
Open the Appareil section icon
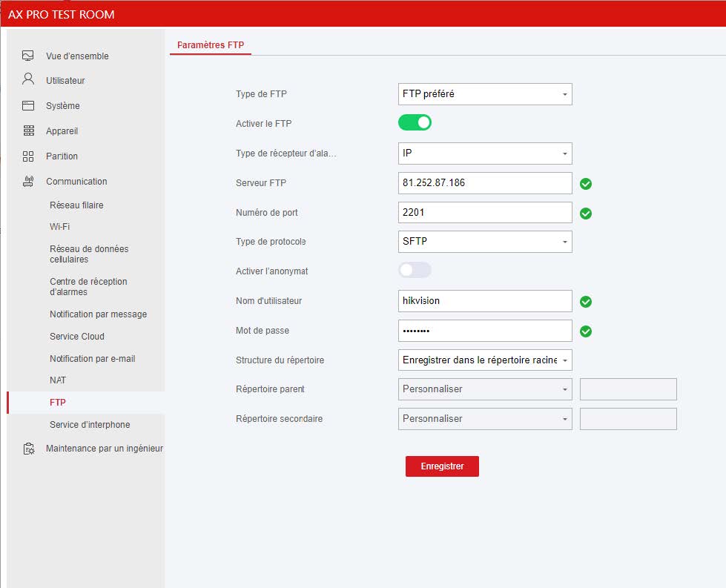[x=27, y=131]
